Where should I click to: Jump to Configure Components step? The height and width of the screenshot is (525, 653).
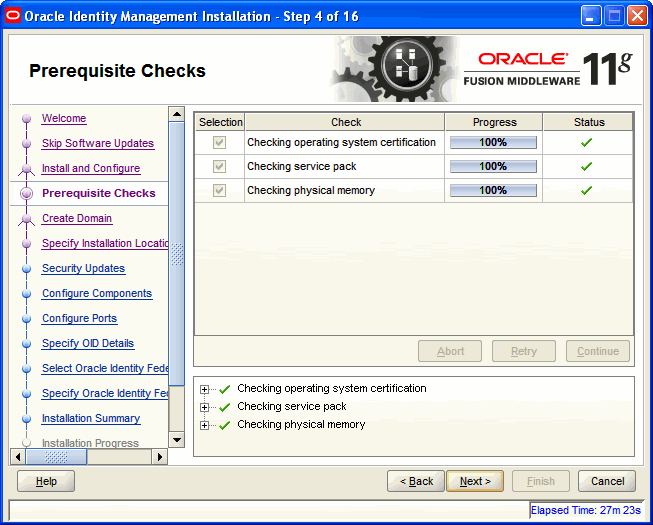point(97,293)
